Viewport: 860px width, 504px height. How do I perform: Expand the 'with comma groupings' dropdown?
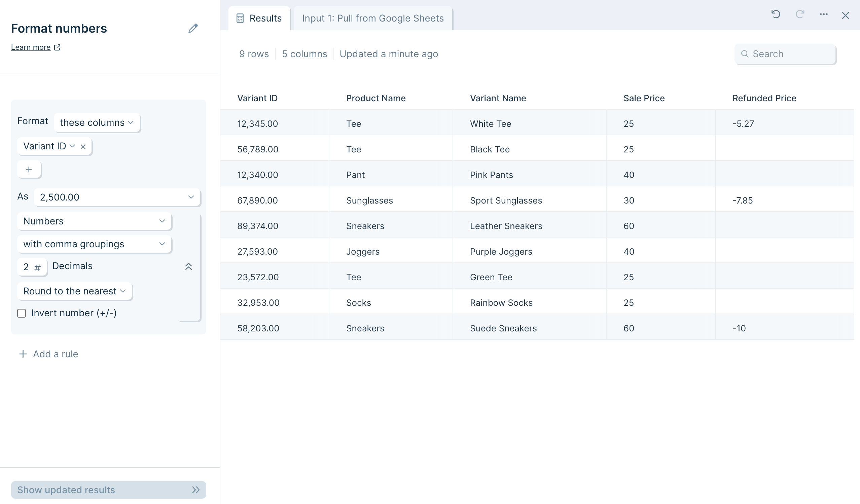tap(94, 244)
